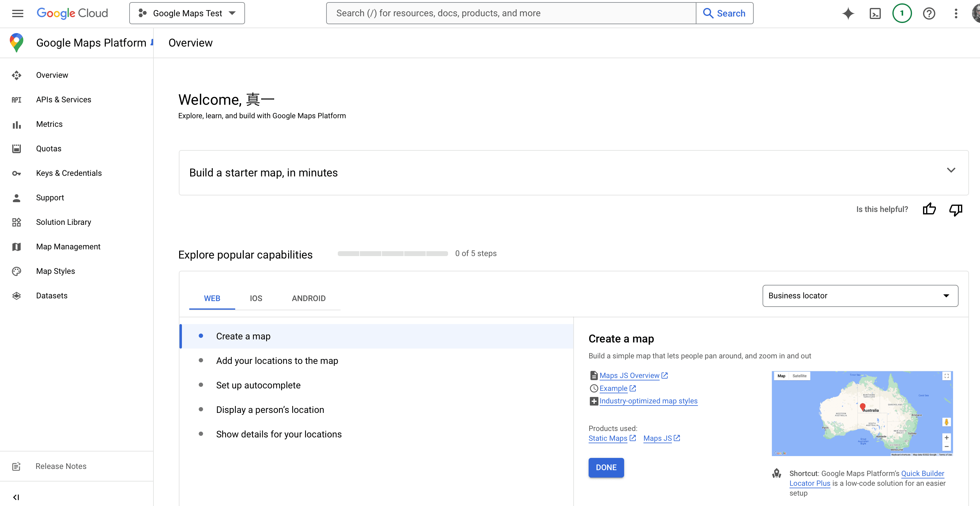This screenshot has height=506, width=980.
Task: Select 'Add your locations to the map' step
Action: (277, 361)
